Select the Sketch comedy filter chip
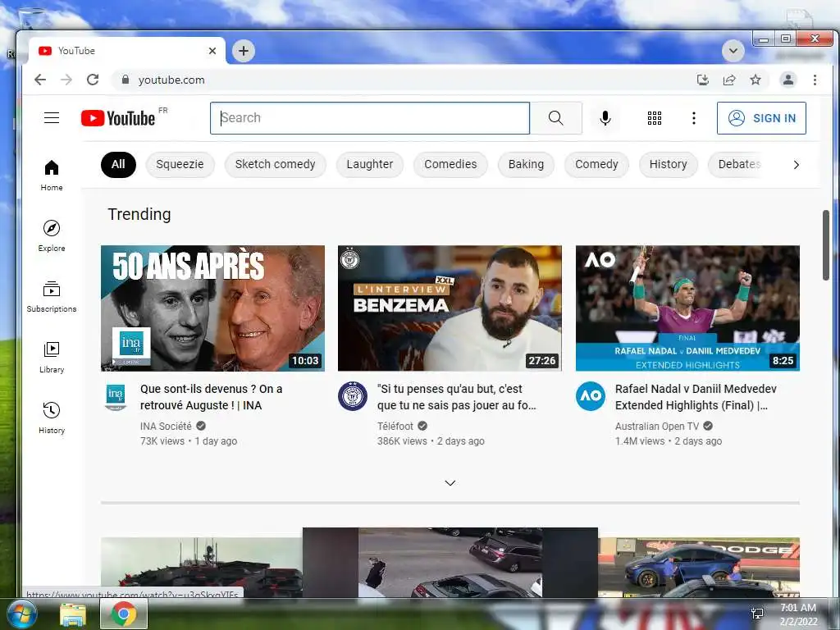 (x=276, y=164)
